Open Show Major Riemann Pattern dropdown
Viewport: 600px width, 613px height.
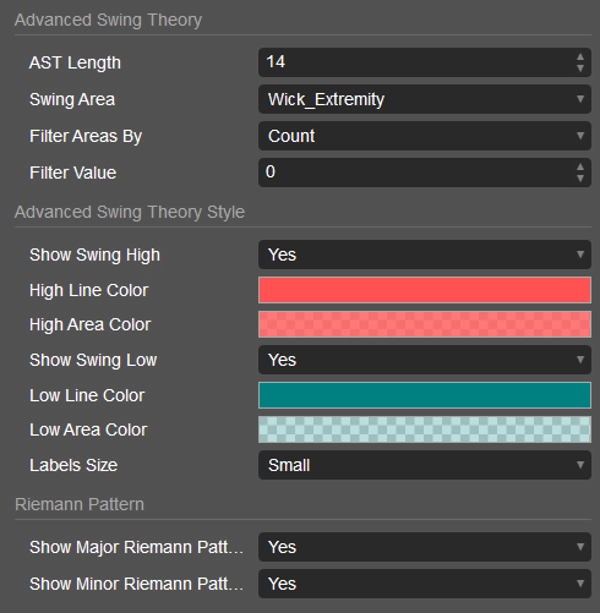(424, 547)
